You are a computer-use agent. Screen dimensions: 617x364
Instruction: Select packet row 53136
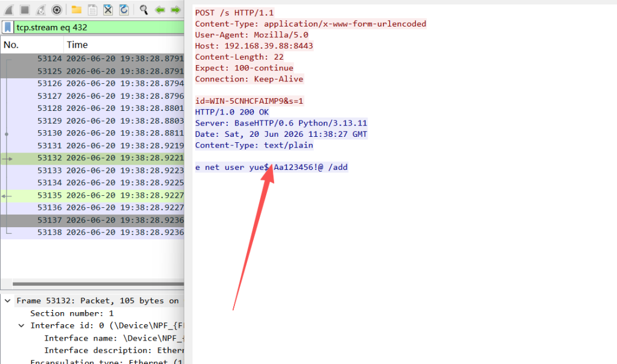coord(92,207)
